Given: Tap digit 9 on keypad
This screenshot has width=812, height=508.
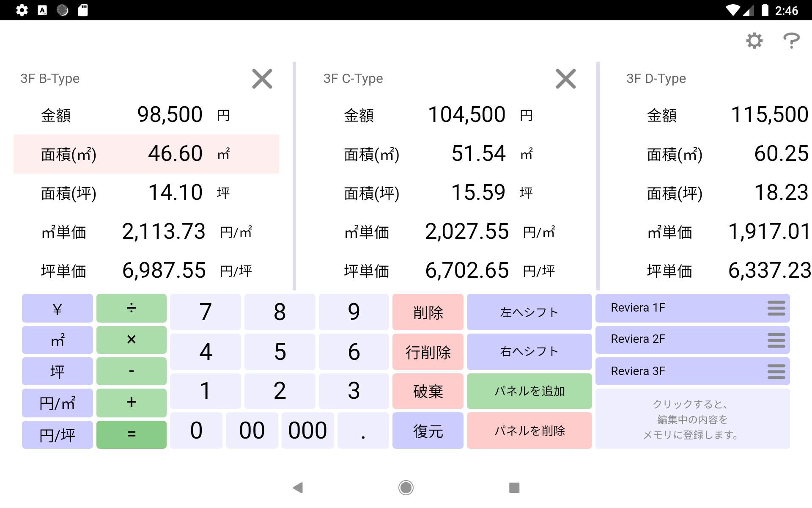Looking at the screenshot, I should 354,312.
